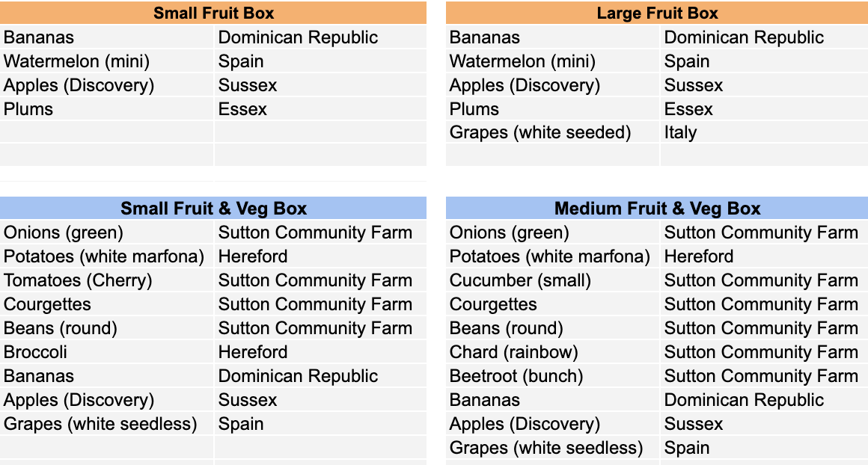868x465 pixels.
Task: Click the Beetroot (bunch) cell
Action: point(552,376)
